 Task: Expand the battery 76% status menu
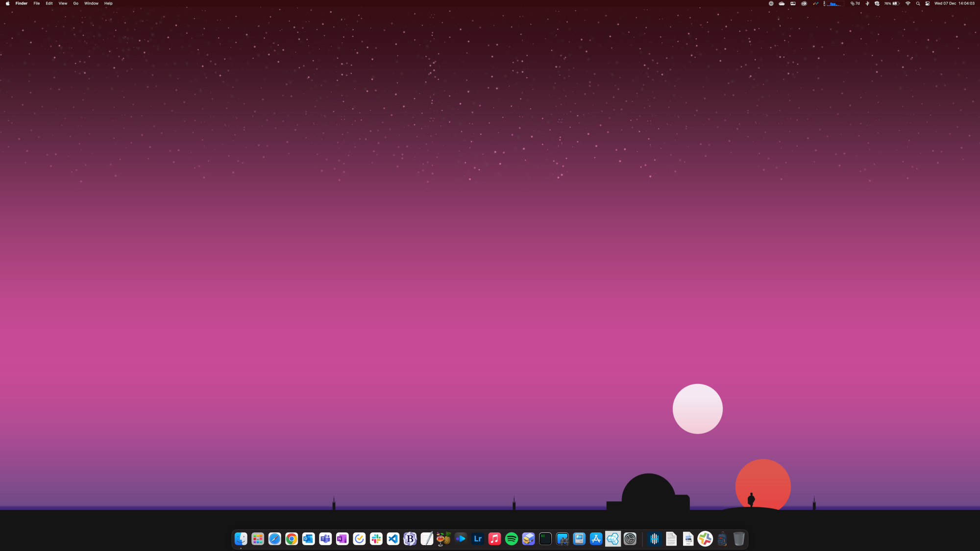892,3
